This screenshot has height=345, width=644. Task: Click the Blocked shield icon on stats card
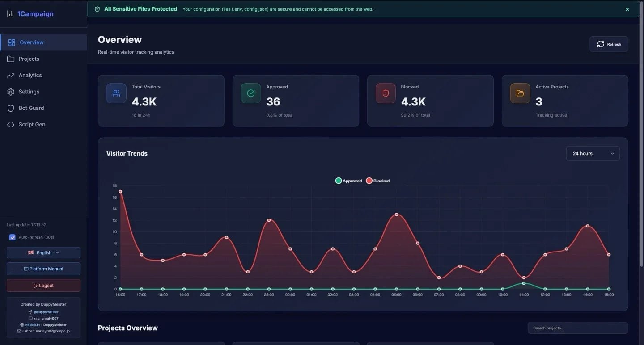tap(385, 93)
